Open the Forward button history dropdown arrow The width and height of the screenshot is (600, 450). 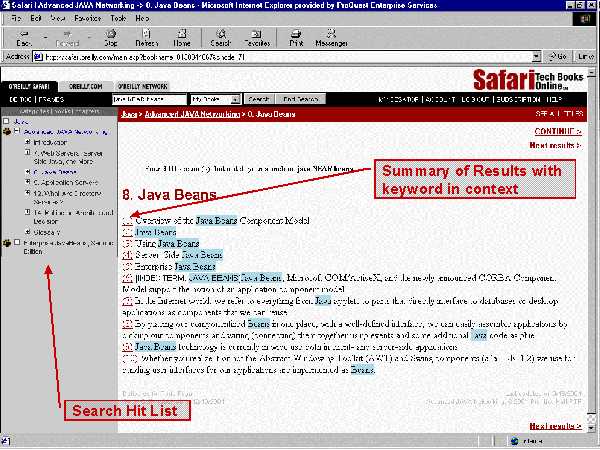90,37
